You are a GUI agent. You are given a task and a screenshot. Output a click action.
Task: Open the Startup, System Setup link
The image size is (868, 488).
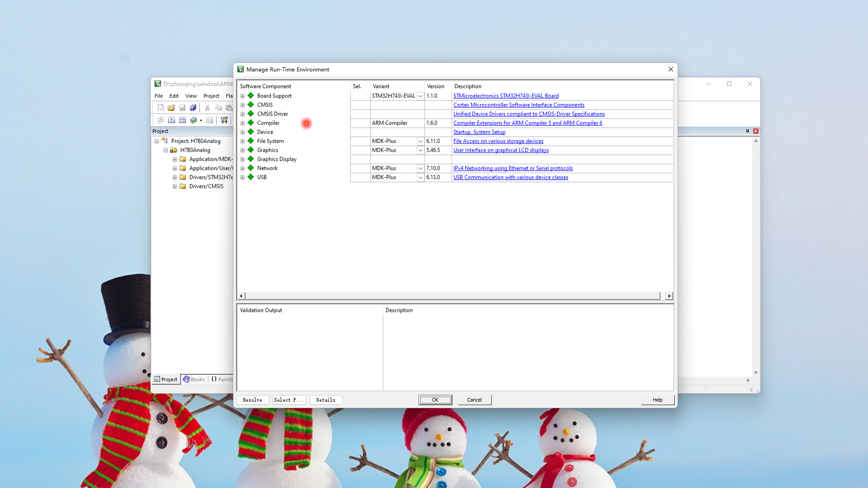(x=479, y=132)
